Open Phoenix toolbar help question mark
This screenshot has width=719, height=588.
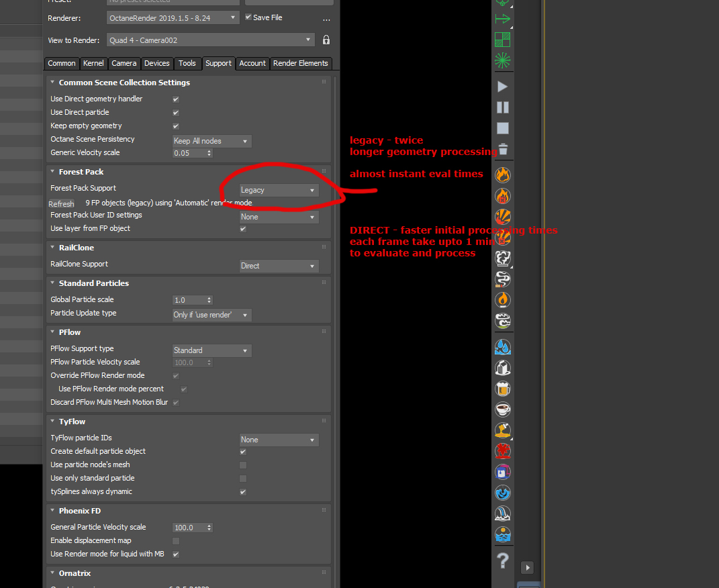pos(503,560)
